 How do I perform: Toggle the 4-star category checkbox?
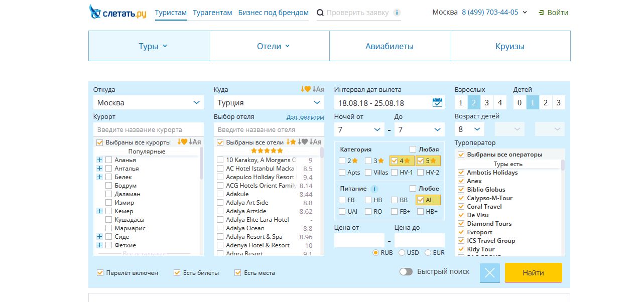(394, 161)
